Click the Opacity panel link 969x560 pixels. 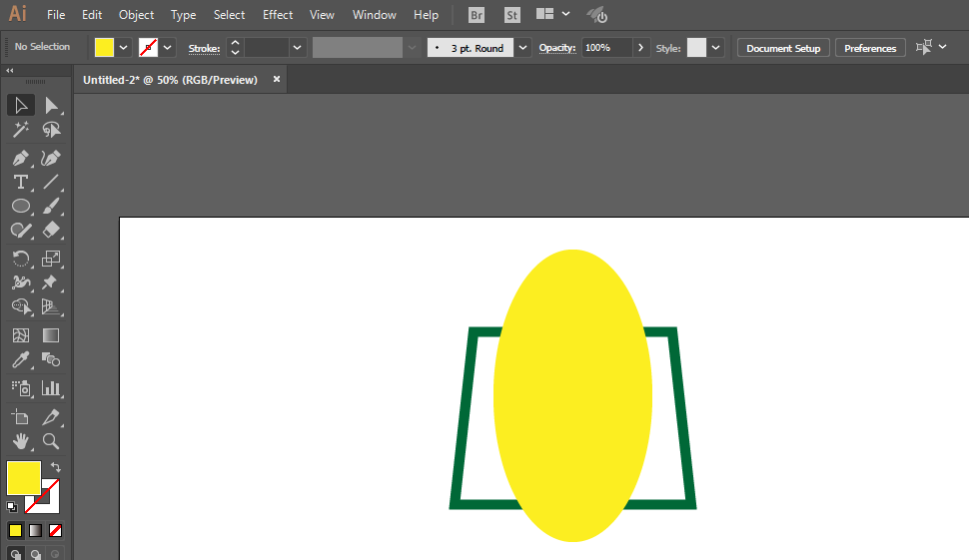click(x=556, y=48)
